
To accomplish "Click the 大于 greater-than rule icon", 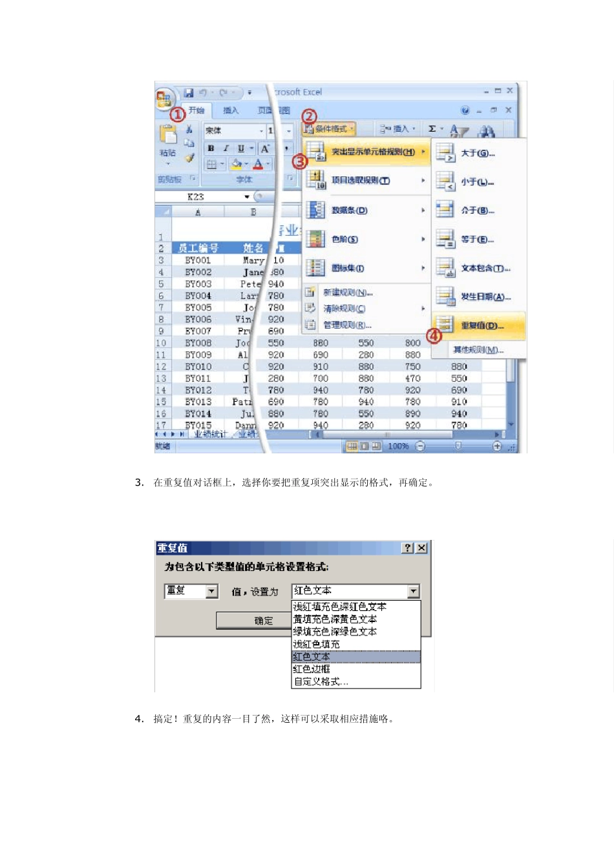I will coord(445,153).
